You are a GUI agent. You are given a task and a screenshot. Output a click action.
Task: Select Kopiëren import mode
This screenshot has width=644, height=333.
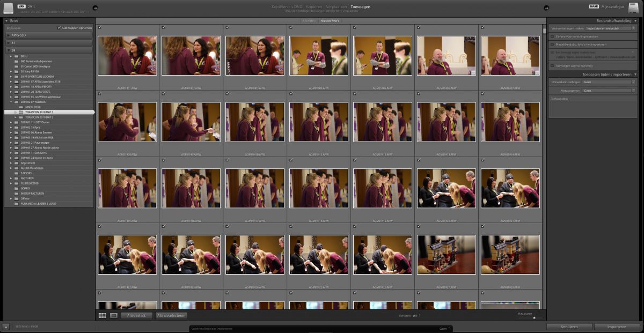[x=314, y=7]
